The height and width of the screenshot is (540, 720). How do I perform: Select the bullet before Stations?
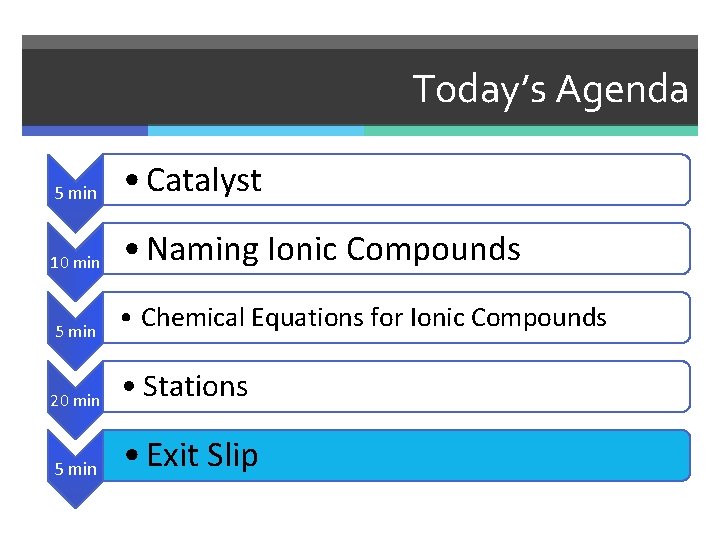pyautogui.click(x=131, y=388)
